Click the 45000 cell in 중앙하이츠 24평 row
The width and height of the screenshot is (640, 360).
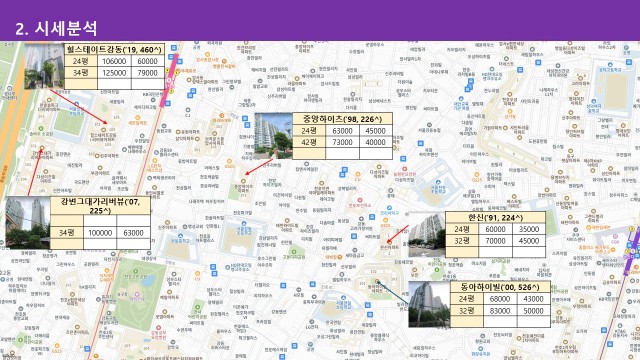376,131
